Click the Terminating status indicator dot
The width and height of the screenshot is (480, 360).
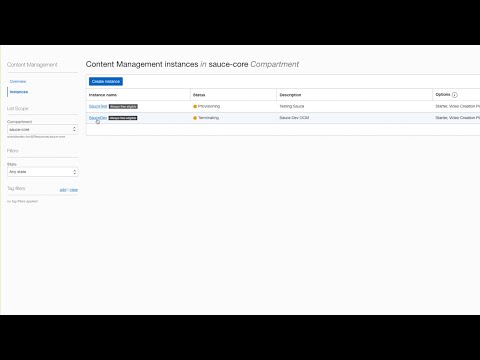(195, 118)
